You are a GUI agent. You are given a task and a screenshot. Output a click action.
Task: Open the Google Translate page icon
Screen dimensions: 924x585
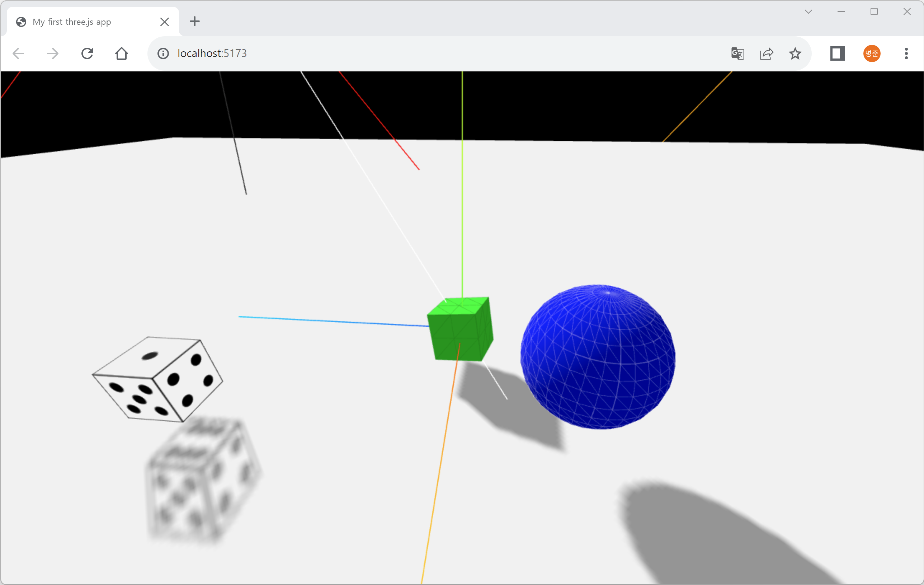(x=737, y=53)
